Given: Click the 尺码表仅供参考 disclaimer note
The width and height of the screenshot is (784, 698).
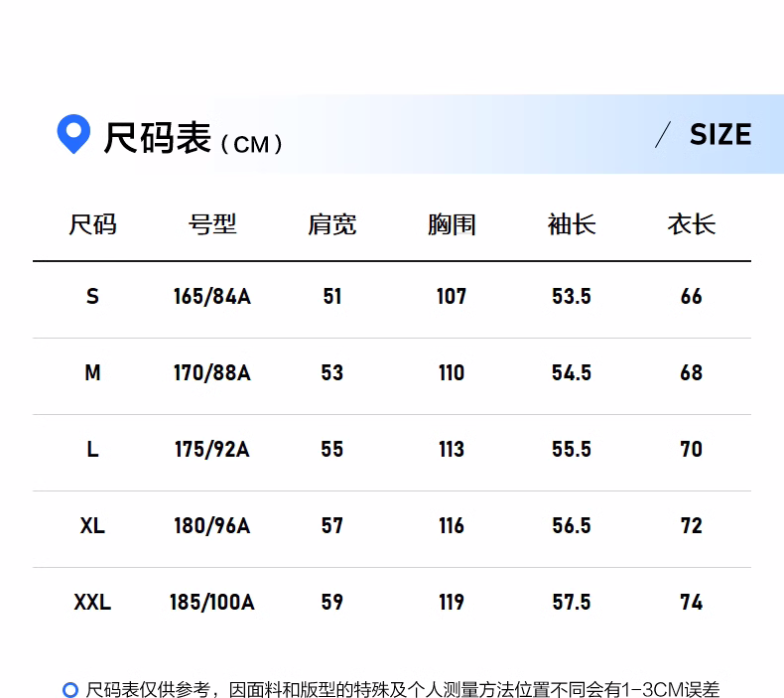Looking at the screenshot, I should pyautogui.click(x=403, y=689).
